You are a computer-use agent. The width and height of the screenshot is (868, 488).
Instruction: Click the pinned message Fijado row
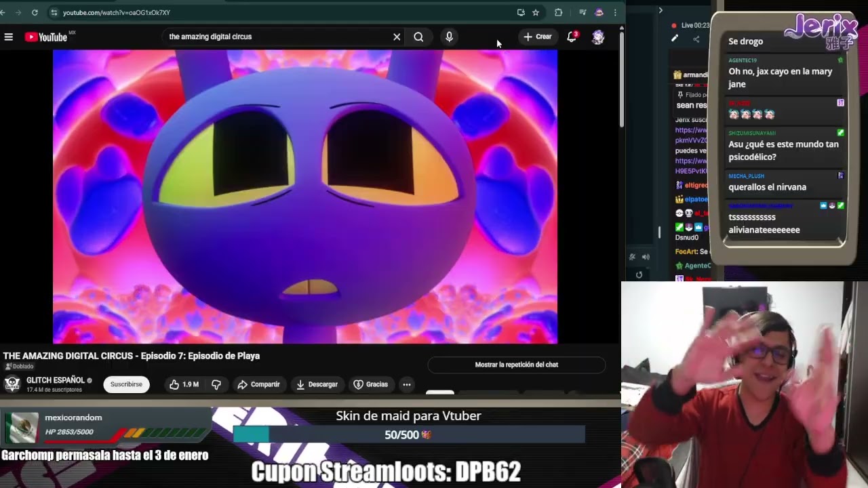[x=692, y=95]
